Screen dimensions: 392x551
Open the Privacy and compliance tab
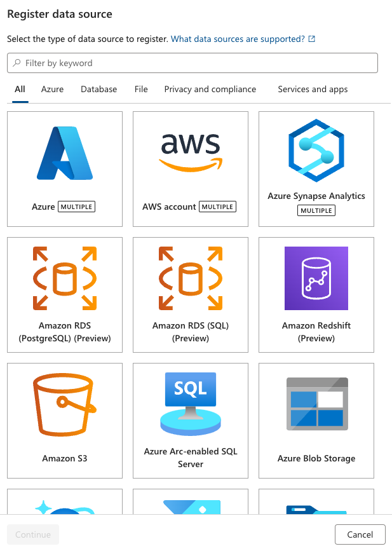(210, 89)
